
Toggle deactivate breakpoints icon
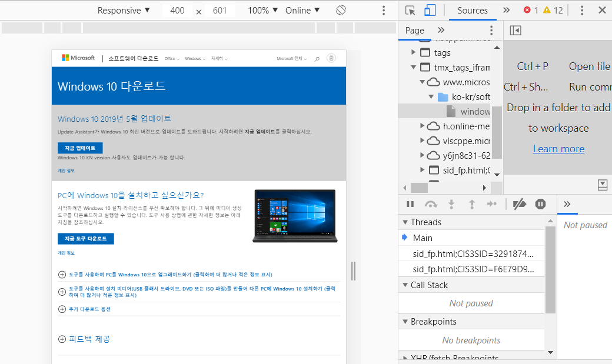pos(519,204)
